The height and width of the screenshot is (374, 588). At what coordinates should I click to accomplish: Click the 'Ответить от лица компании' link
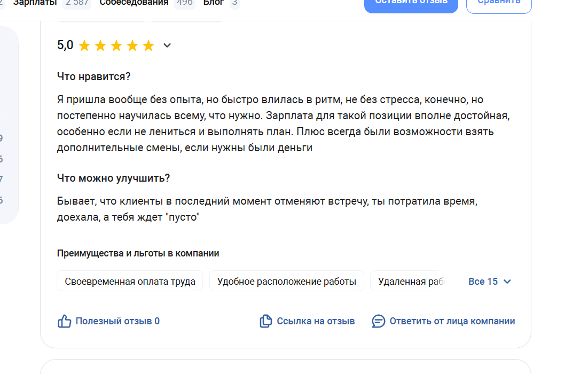point(452,321)
